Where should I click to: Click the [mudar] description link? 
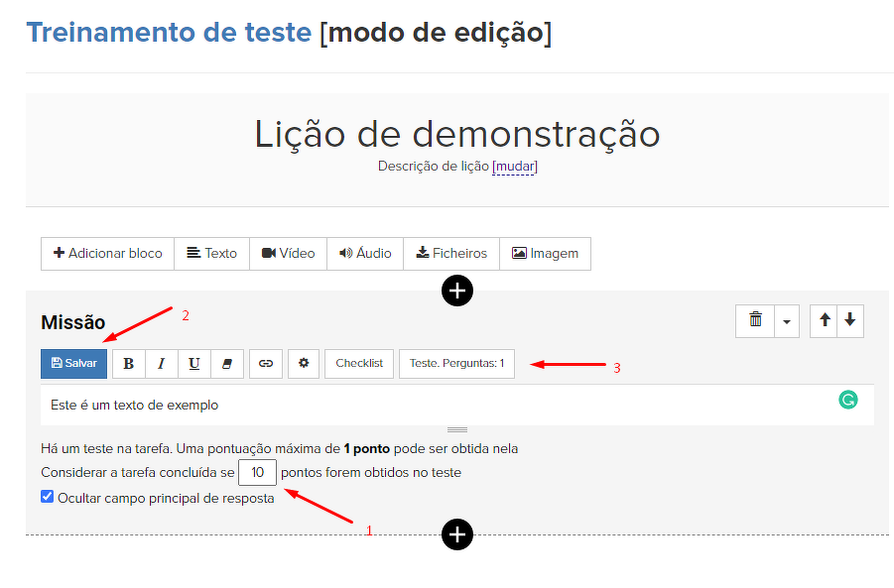pos(515,167)
